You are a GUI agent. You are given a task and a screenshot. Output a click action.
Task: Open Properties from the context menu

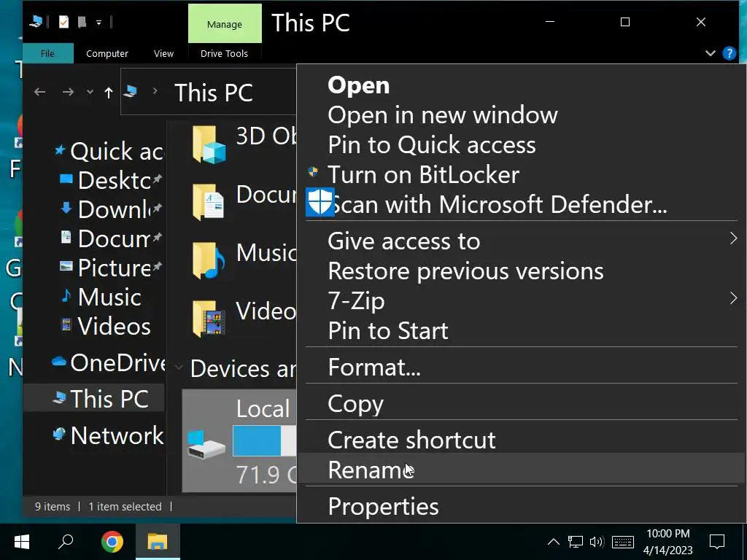521,506
